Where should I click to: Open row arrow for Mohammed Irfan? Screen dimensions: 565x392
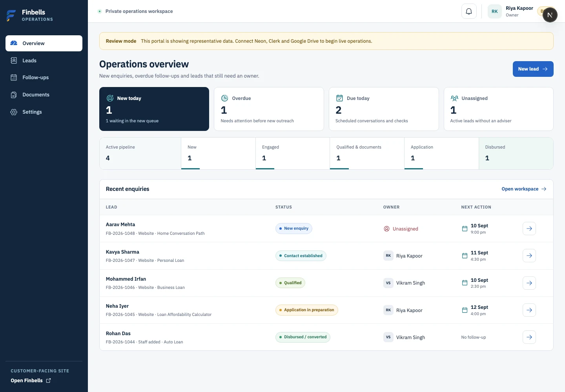tap(529, 283)
